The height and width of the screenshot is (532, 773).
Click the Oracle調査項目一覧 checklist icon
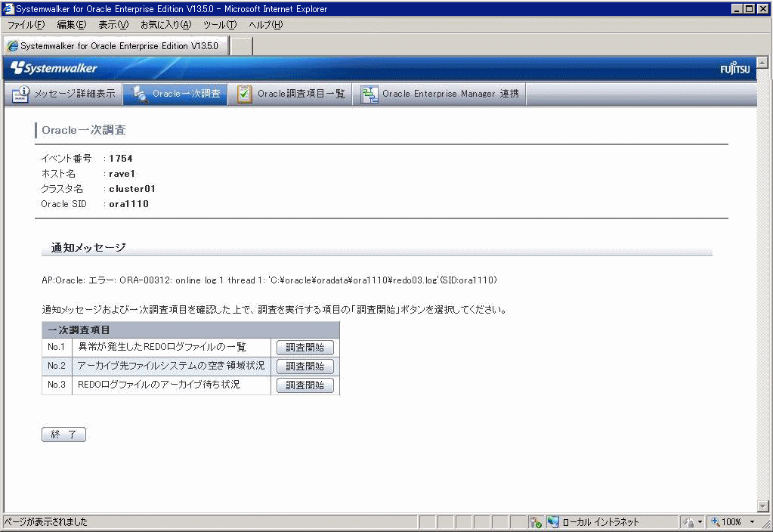pos(244,94)
